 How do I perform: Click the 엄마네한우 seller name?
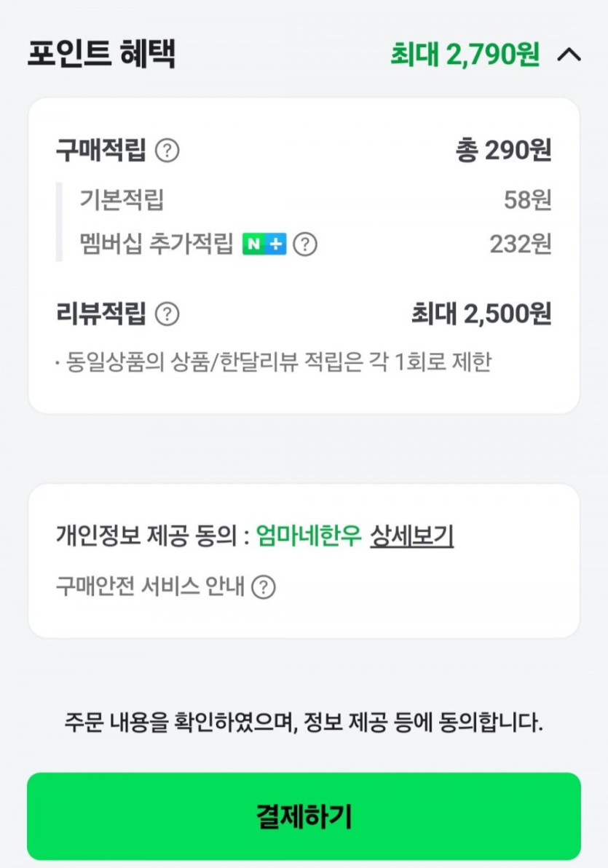click(309, 536)
